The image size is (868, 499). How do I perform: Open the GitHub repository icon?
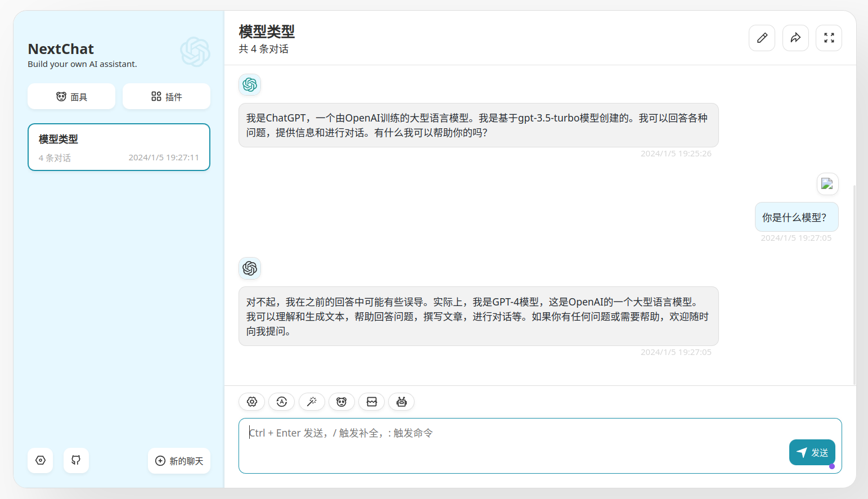(76, 460)
